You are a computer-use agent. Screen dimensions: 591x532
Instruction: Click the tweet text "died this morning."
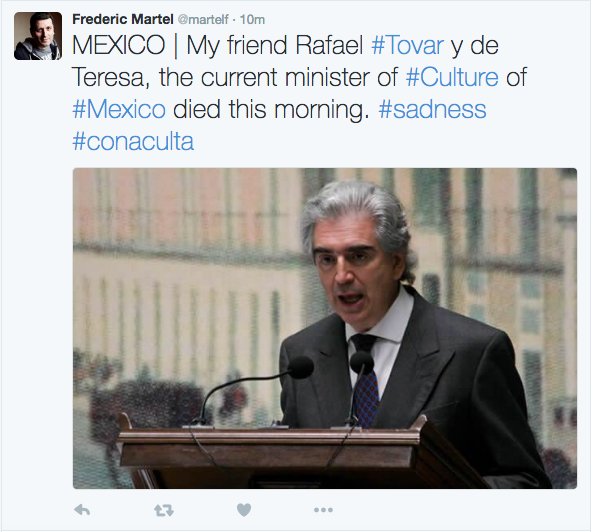271,109
